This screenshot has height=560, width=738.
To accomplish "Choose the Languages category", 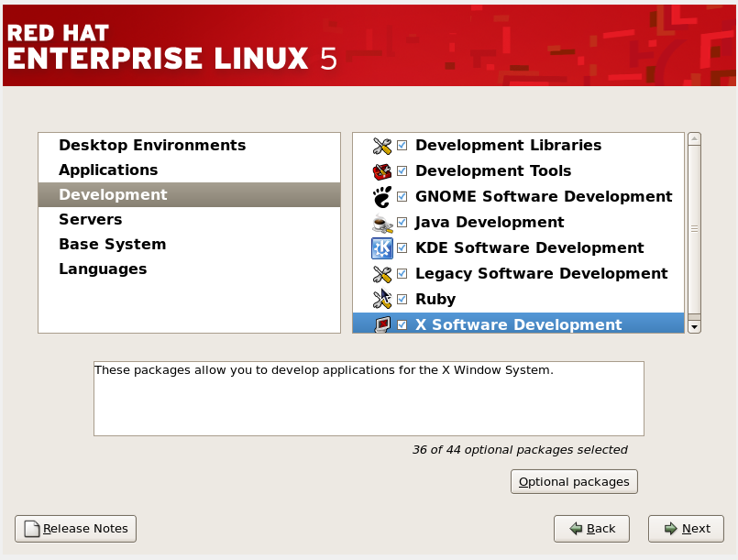I will click(189, 269).
